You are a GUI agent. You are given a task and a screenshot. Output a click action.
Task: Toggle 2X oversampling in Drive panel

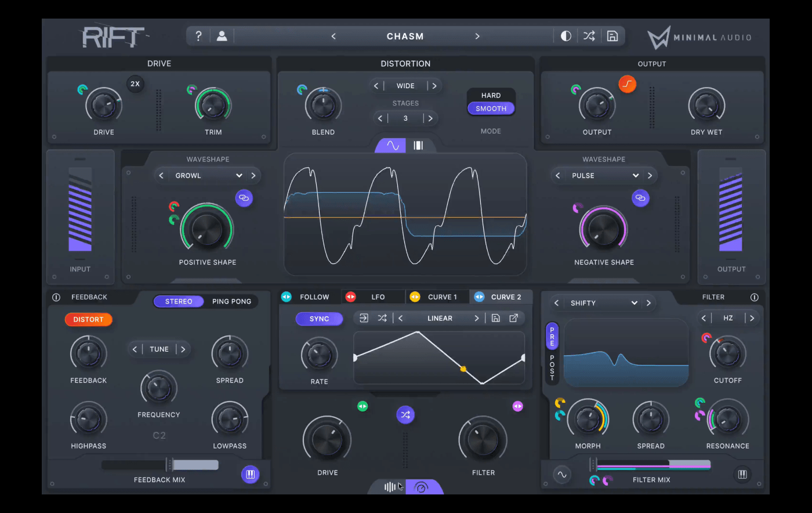(x=135, y=84)
